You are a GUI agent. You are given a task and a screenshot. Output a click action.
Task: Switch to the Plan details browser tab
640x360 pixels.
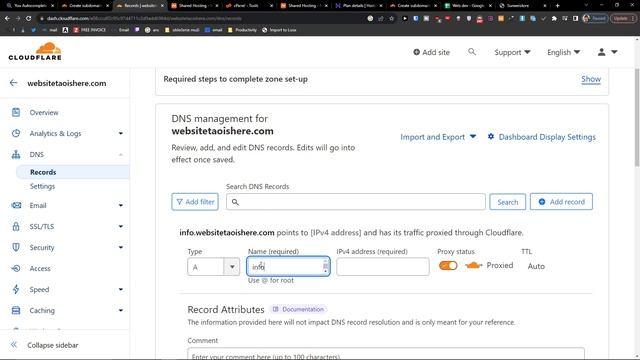point(359,6)
